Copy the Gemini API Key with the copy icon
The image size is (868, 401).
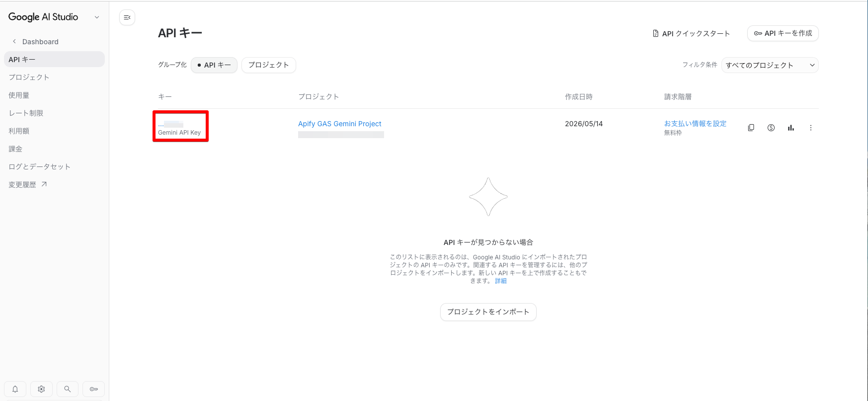pyautogui.click(x=751, y=128)
